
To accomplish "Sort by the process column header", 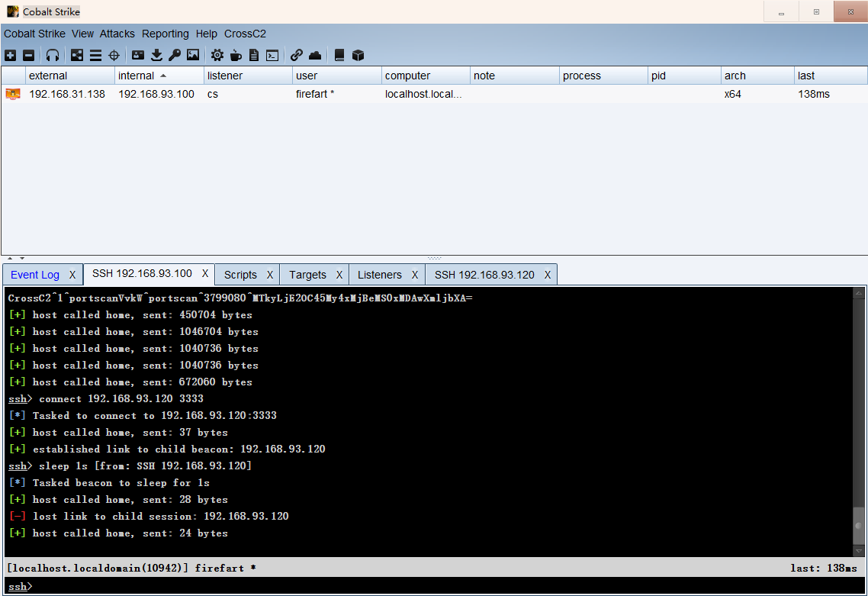I will [603, 76].
